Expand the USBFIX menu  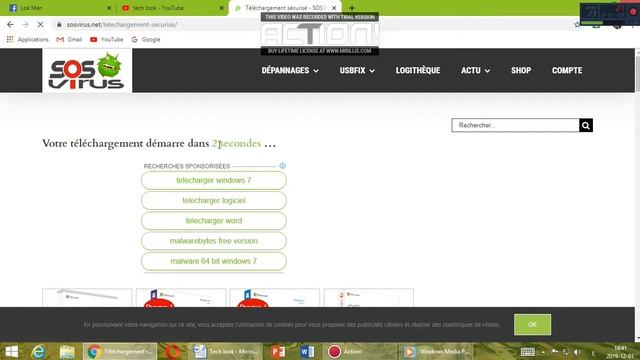pyautogui.click(x=357, y=70)
